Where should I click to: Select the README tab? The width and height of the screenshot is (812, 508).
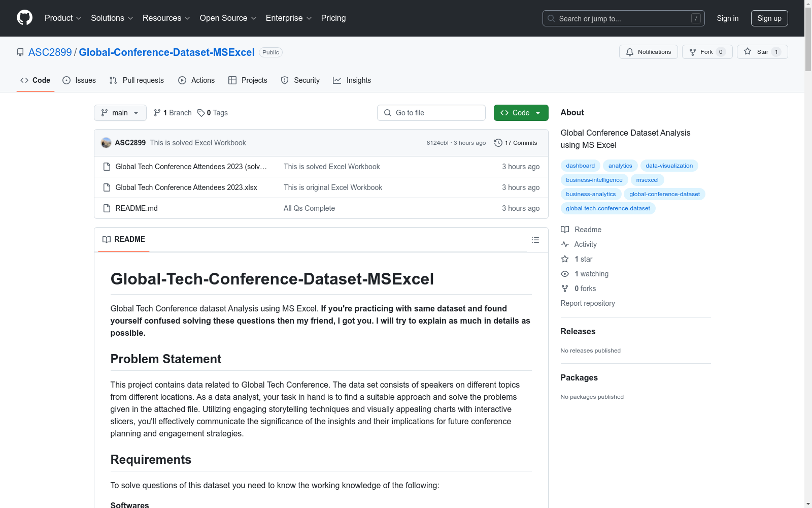pos(124,239)
